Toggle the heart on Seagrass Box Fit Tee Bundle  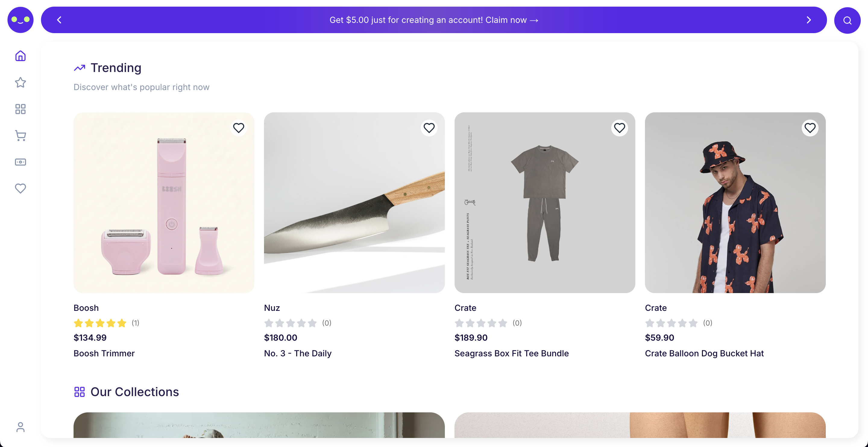point(620,128)
